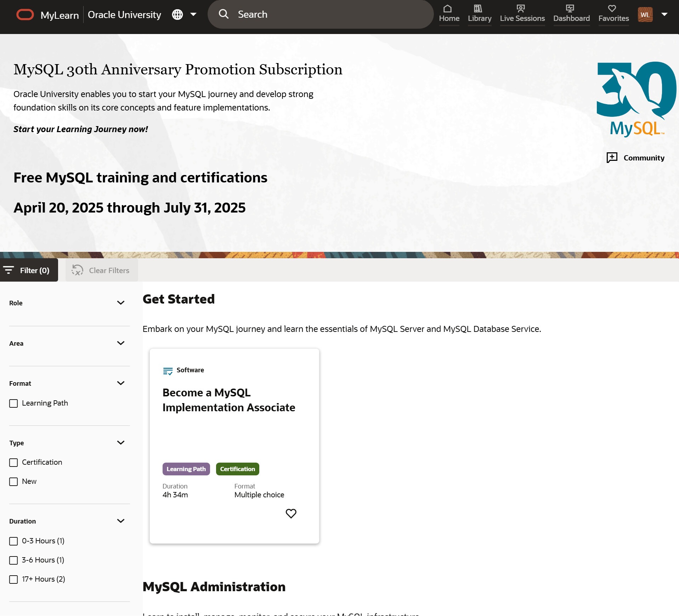The height and width of the screenshot is (616, 679).
Task: Check the Learning Path format checkbox
Action: (x=13, y=403)
